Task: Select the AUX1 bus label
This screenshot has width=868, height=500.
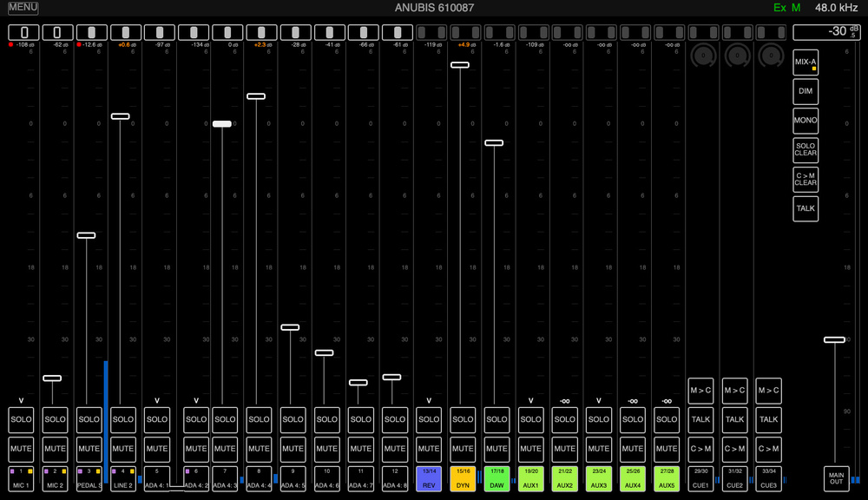Action: pyautogui.click(x=530, y=478)
